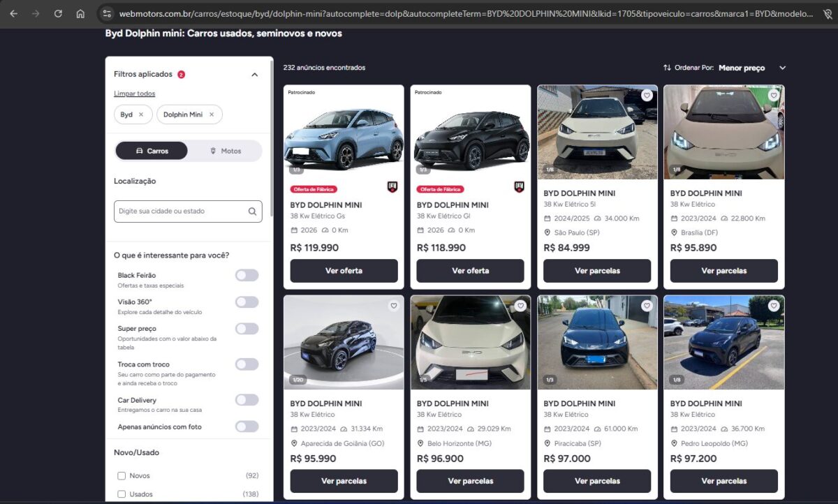Click the city or state input field
This screenshot has height=504, width=838.
(180, 212)
